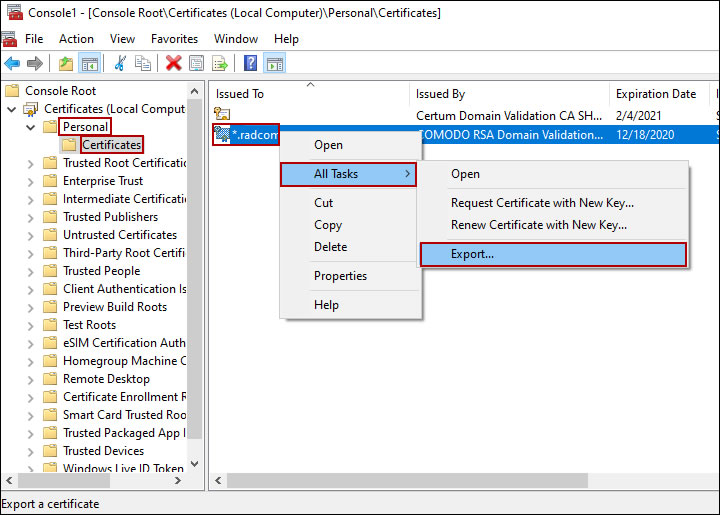Expand the Trusted Publishers folder
The image size is (720, 515).
click(31, 217)
